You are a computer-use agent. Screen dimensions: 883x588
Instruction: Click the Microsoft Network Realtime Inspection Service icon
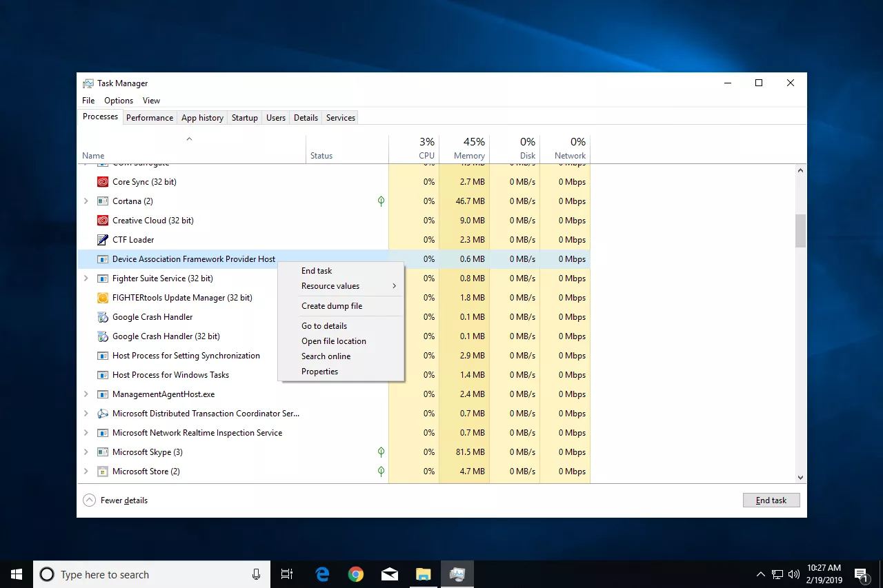(x=102, y=433)
